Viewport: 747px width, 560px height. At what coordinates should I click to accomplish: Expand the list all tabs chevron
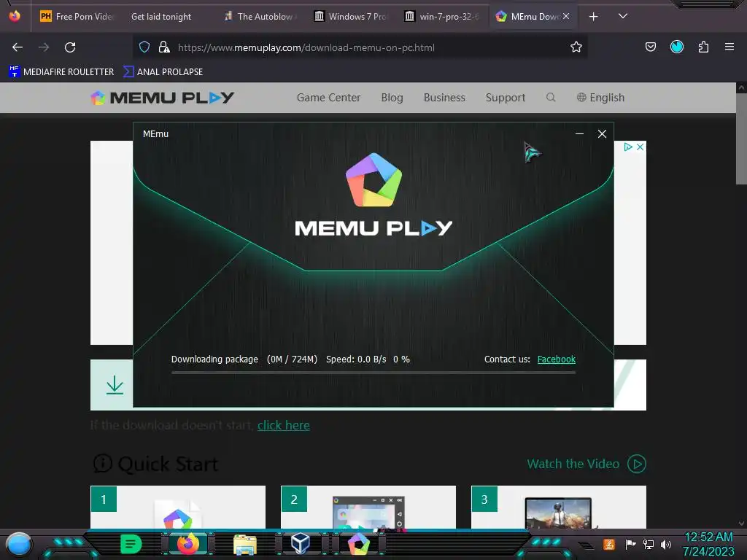pos(622,16)
